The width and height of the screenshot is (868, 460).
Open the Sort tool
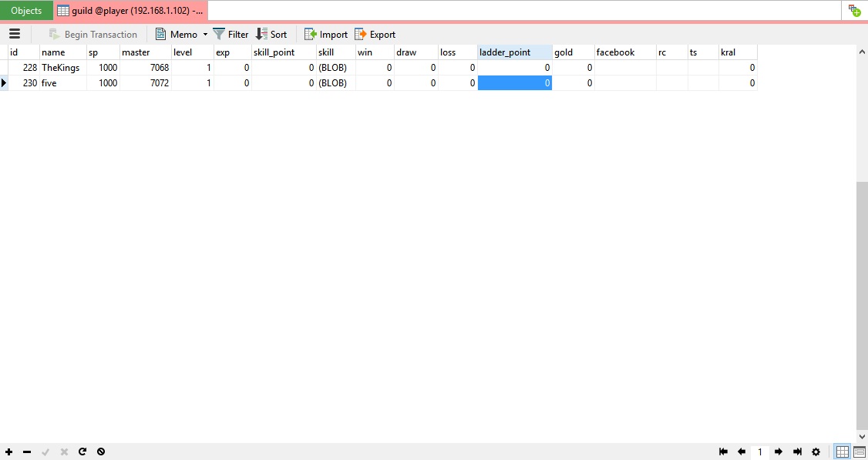pos(271,35)
